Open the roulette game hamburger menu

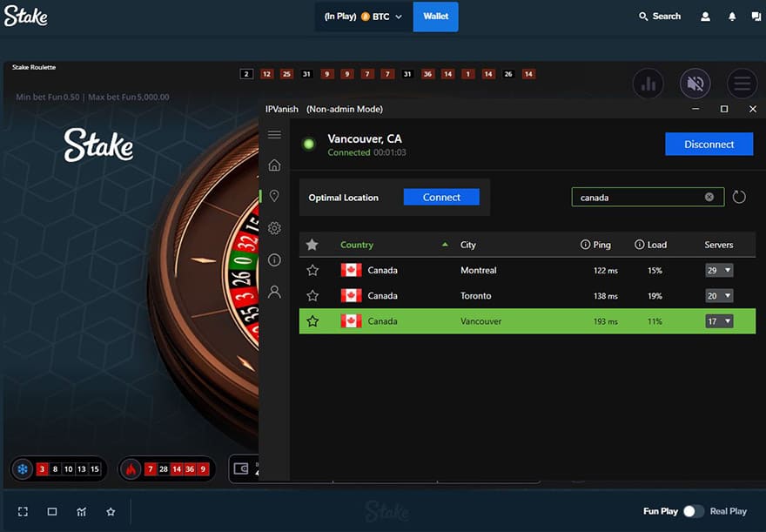pyautogui.click(x=742, y=84)
